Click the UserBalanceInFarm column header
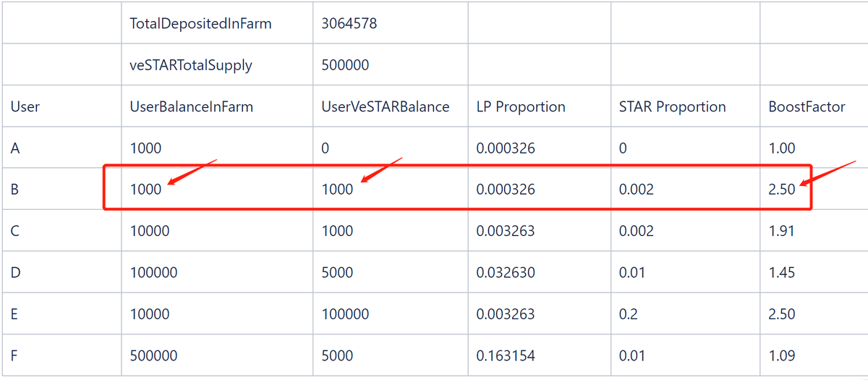The image size is (868, 380). 192,106
